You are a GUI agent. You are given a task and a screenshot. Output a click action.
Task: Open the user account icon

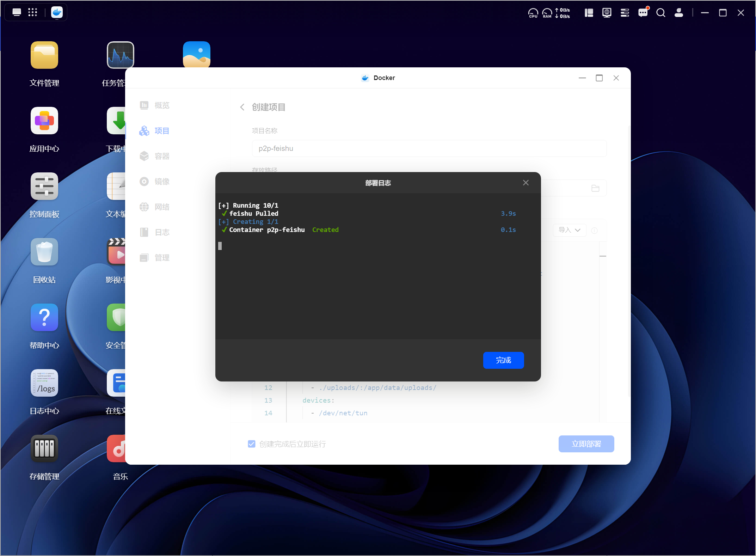(x=679, y=13)
